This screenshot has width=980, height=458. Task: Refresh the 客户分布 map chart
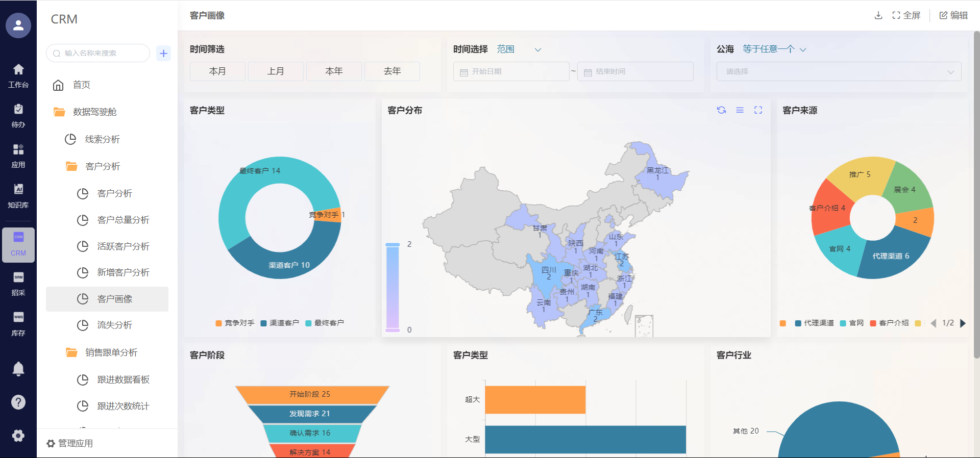point(721,110)
